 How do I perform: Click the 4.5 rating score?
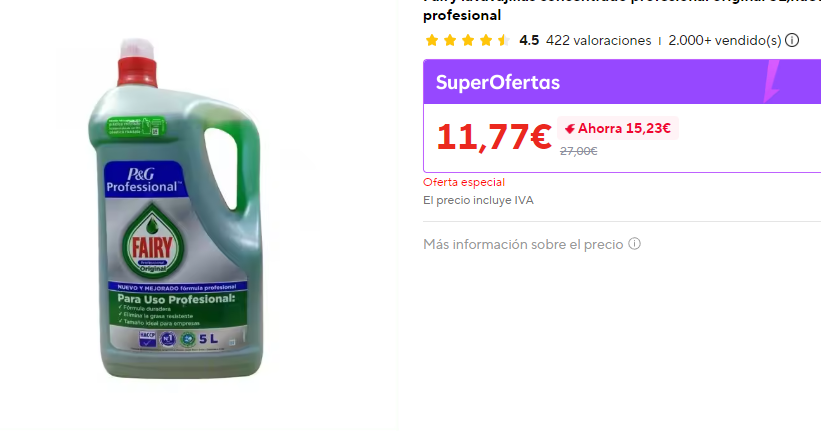[529, 40]
